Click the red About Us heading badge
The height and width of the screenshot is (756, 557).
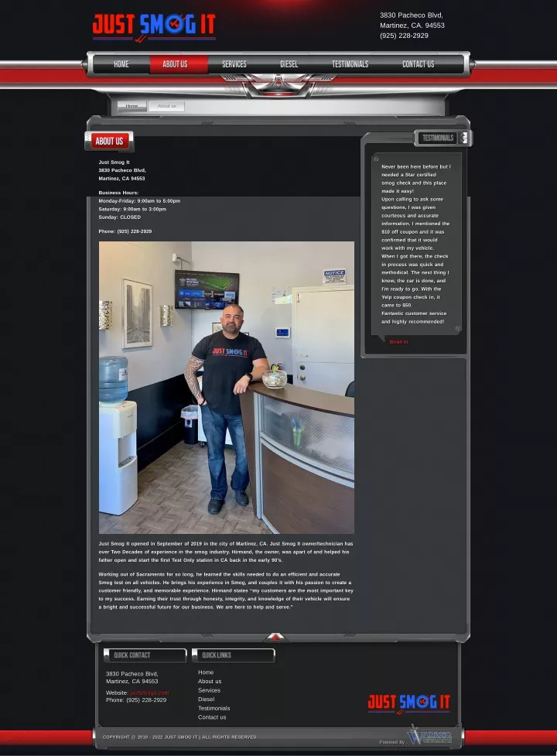109,142
